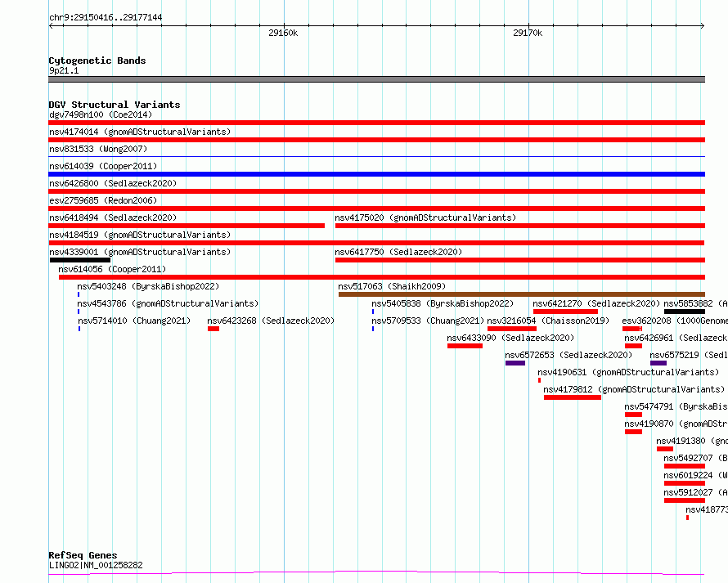Open nsv5492707 variant label
The width and height of the screenshot is (728, 583).
[695, 458]
